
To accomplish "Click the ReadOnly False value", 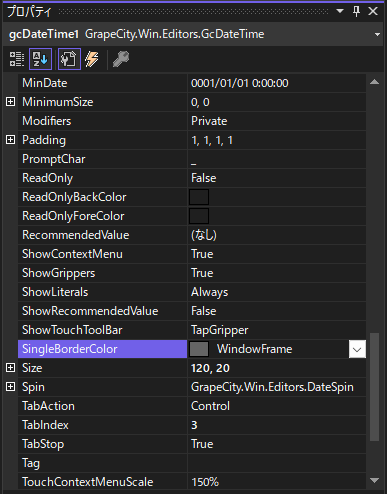I will [204, 178].
